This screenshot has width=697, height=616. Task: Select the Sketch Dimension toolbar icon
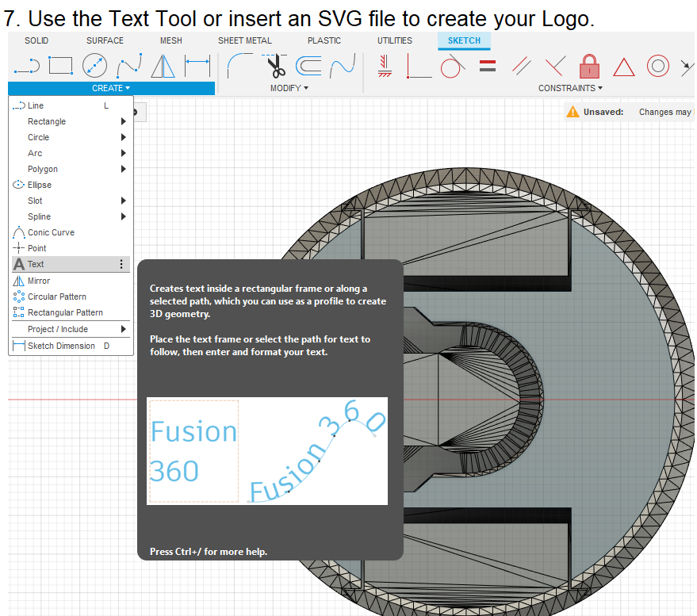[197, 66]
